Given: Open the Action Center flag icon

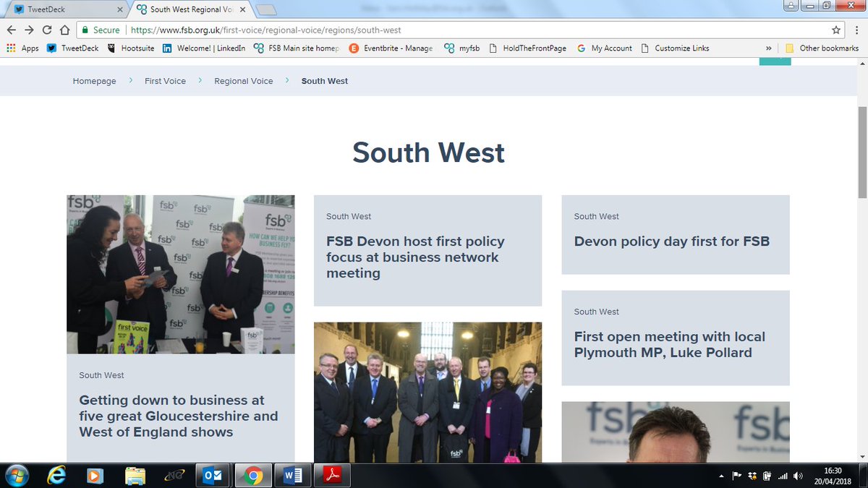Looking at the screenshot, I should (x=737, y=476).
